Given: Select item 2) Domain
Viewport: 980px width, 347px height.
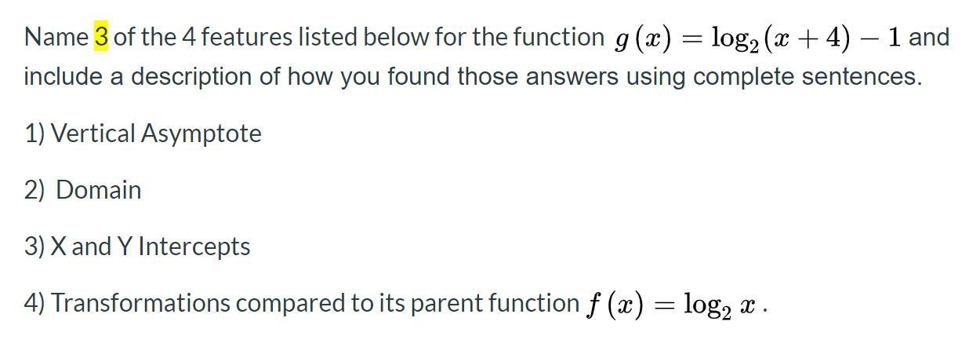Looking at the screenshot, I should (83, 190).
